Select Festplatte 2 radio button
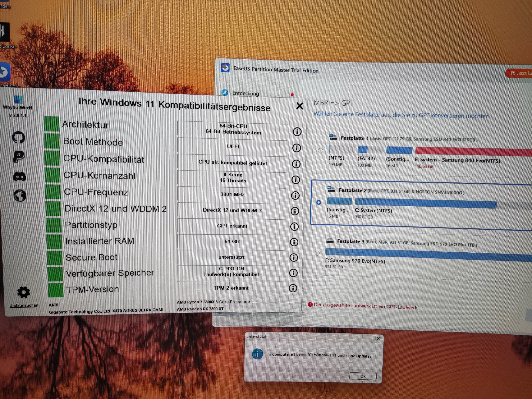The height and width of the screenshot is (399, 532). coord(319,202)
